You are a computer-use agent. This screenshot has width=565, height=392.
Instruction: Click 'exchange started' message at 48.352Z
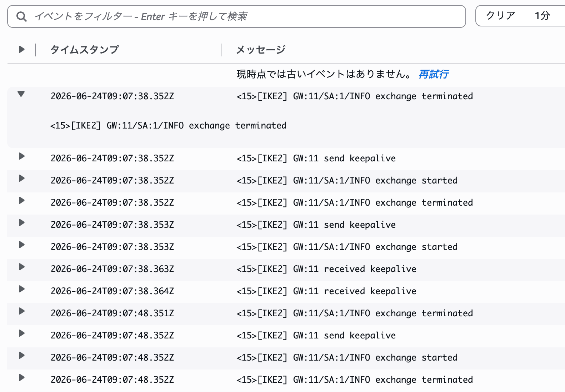[416, 357]
